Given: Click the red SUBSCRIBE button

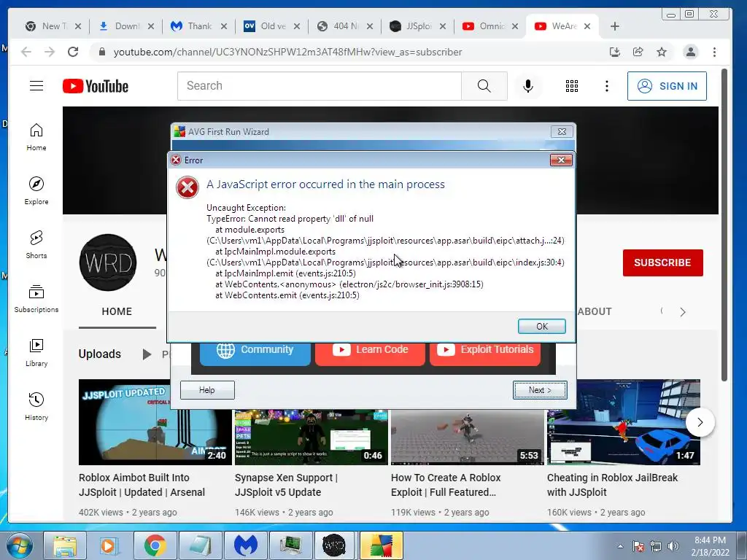Looking at the screenshot, I should point(662,262).
